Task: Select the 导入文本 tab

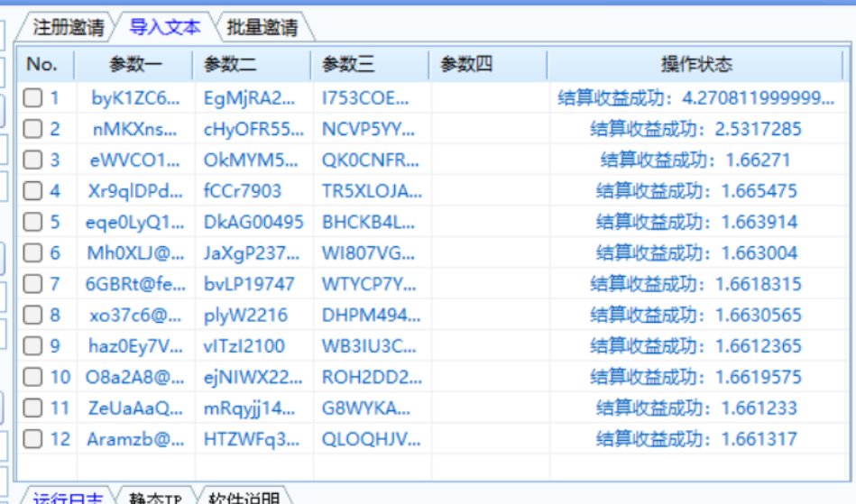Action: [165, 27]
